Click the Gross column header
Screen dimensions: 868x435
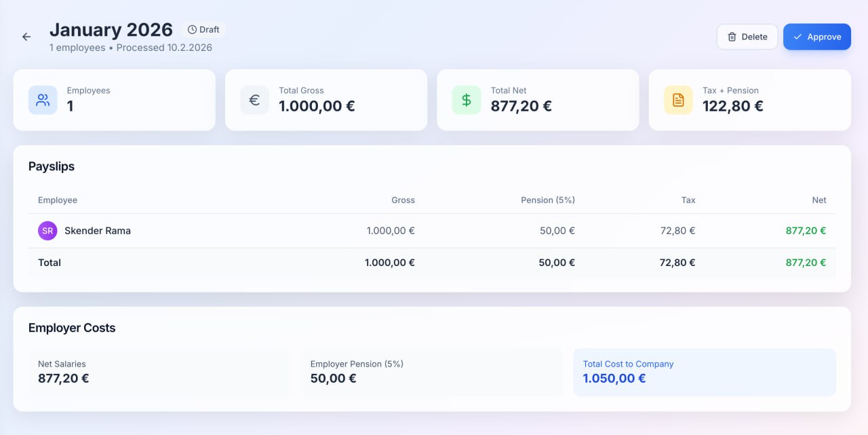403,200
